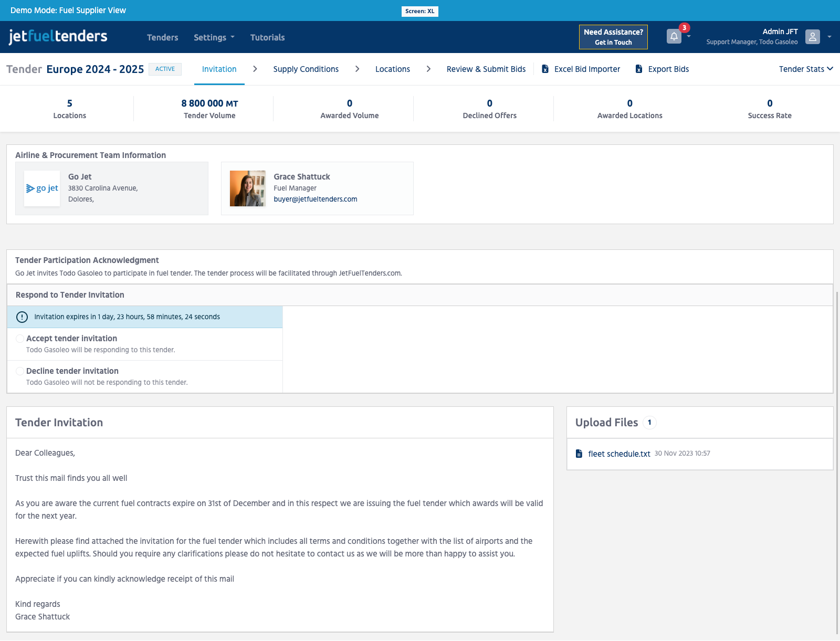Go to the Locations step
Image resolution: width=840 pixels, height=641 pixels.
(x=392, y=69)
